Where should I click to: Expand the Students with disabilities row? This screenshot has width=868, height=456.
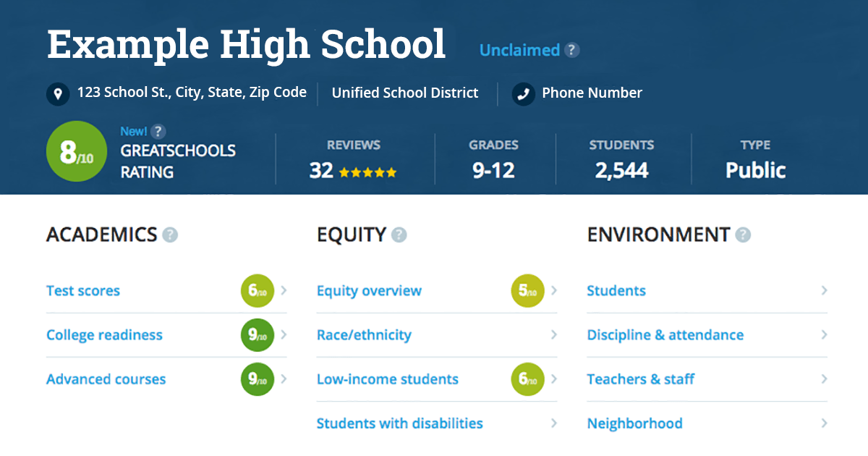pos(554,423)
